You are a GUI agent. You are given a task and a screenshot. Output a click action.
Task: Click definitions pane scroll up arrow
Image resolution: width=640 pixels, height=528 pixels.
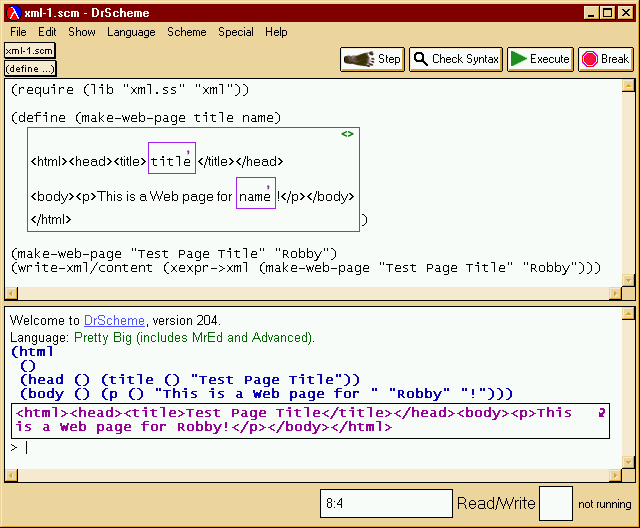pos(628,86)
